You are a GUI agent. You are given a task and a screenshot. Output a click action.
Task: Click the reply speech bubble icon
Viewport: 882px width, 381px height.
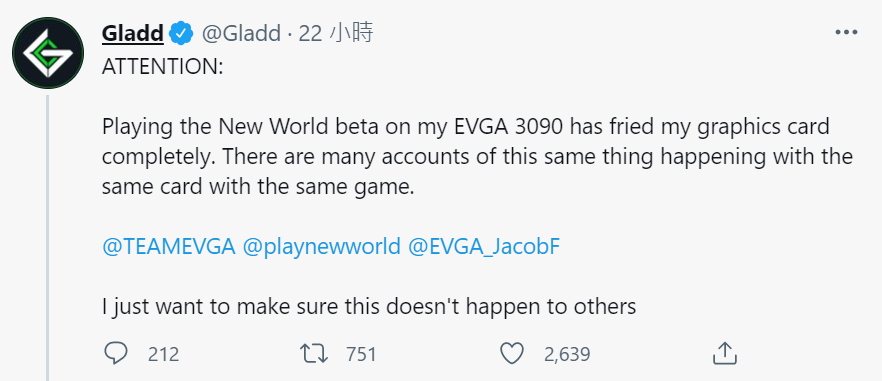coord(116,353)
